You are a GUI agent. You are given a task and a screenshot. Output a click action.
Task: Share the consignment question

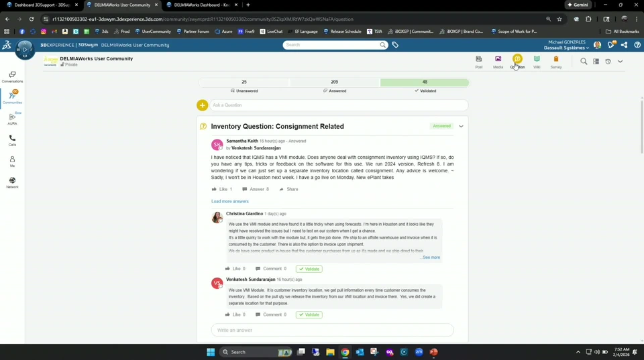[288, 189]
